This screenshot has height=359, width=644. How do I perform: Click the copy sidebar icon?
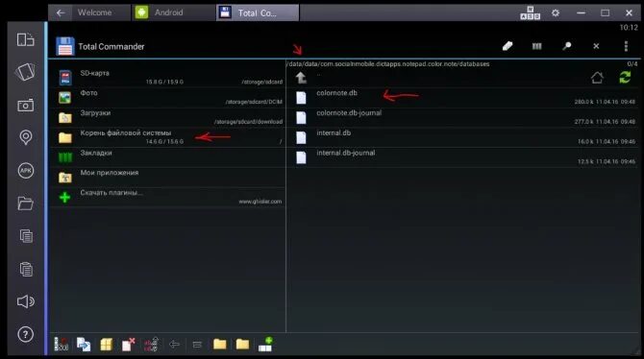pos(26,236)
